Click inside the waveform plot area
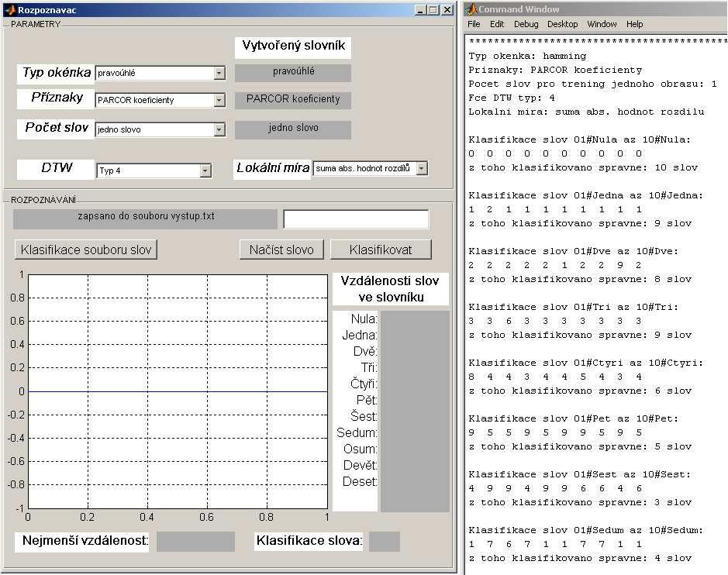 tap(178, 391)
